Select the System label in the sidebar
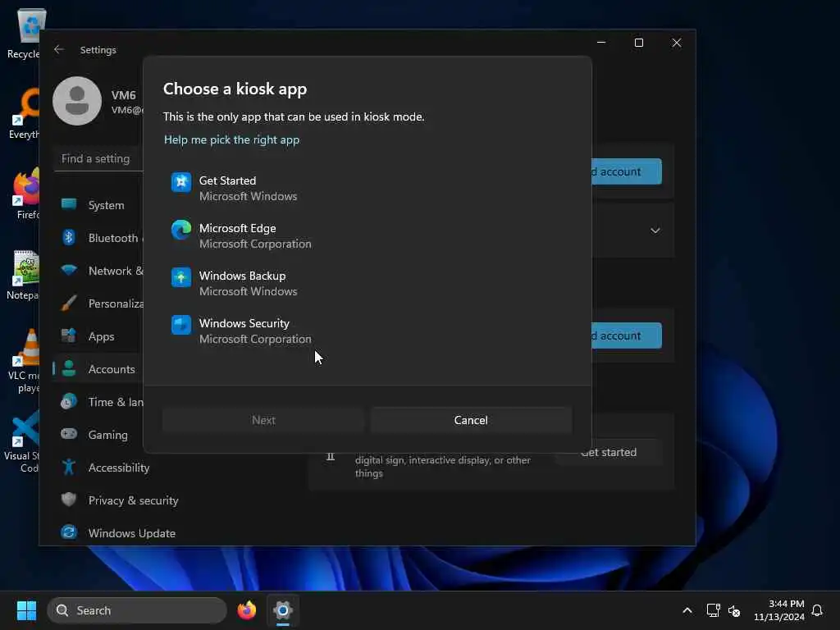 [106, 205]
